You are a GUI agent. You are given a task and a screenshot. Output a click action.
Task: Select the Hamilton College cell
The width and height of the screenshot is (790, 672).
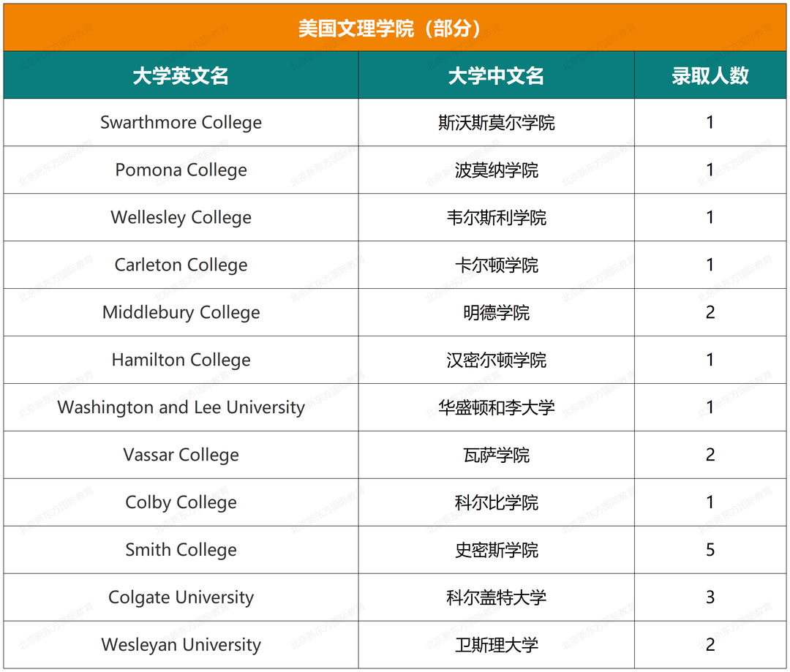pyautogui.click(x=181, y=360)
